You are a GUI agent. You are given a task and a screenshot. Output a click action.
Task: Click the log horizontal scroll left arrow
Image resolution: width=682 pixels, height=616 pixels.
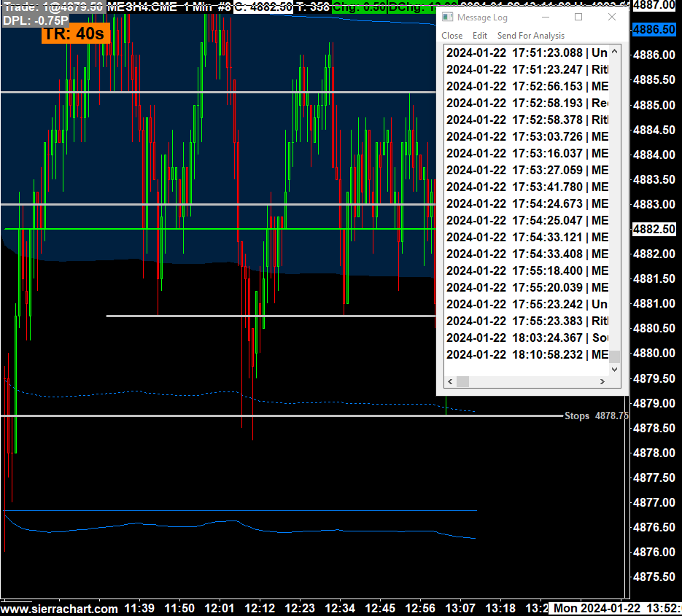click(x=450, y=382)
